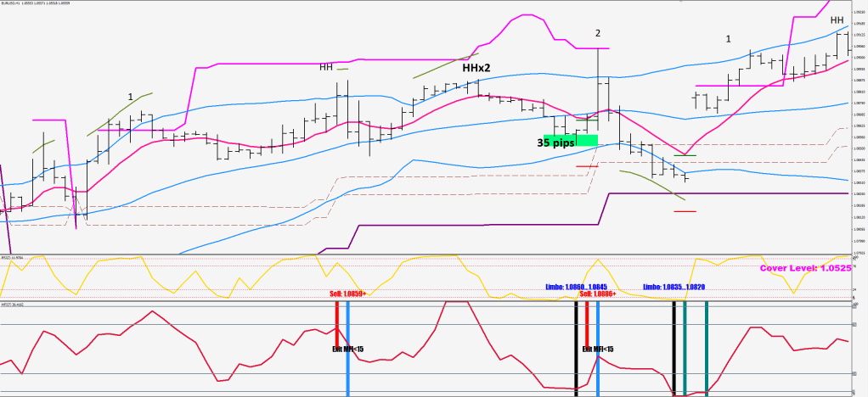The width and height of the screenshot is (868, 397).
Task: Click the price scale axis
Action: [x=858, y=127]
